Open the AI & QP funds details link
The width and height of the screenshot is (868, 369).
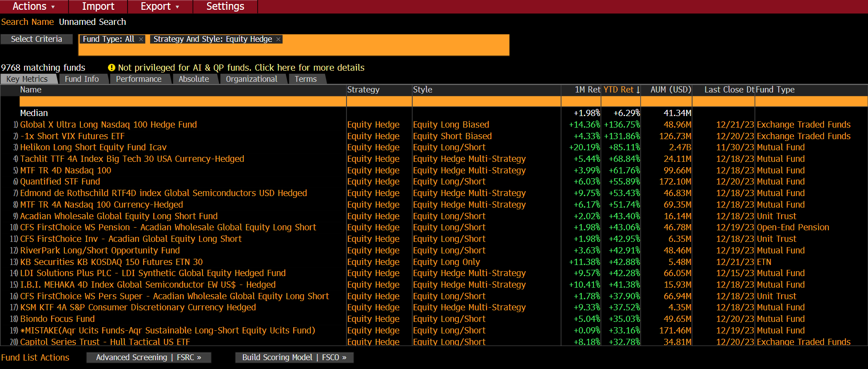[x=241, y=68]
